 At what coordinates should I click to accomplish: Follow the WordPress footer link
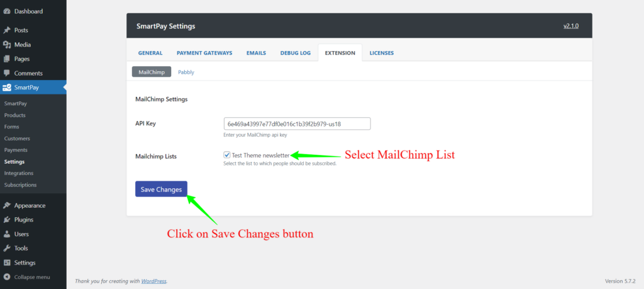(154, 281)
